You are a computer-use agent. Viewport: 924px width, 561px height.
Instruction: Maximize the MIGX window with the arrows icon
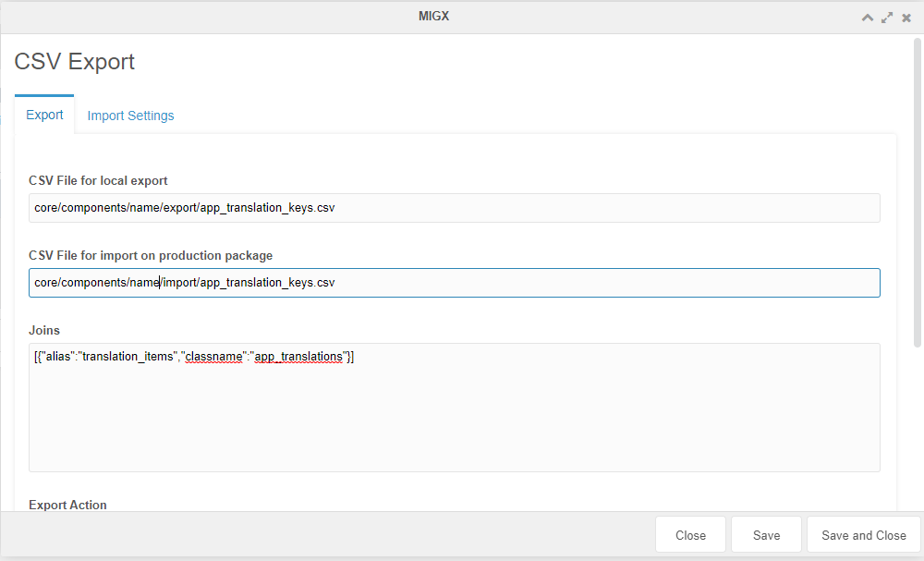point(887,18)
